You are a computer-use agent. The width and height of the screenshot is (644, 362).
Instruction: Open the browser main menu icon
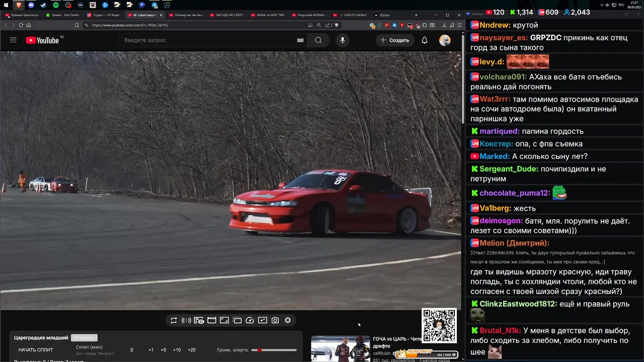tap(459, 25)
